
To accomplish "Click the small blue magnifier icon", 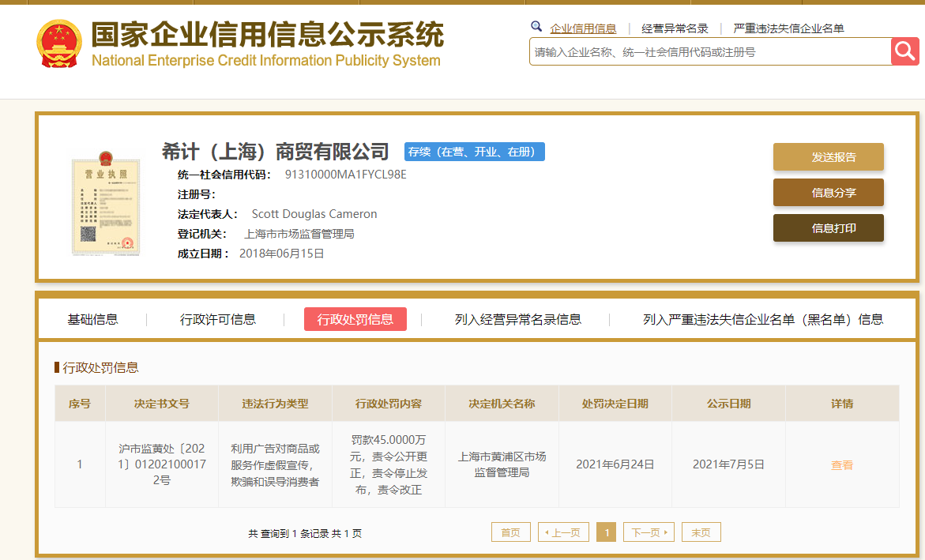I will click(536, 26).
